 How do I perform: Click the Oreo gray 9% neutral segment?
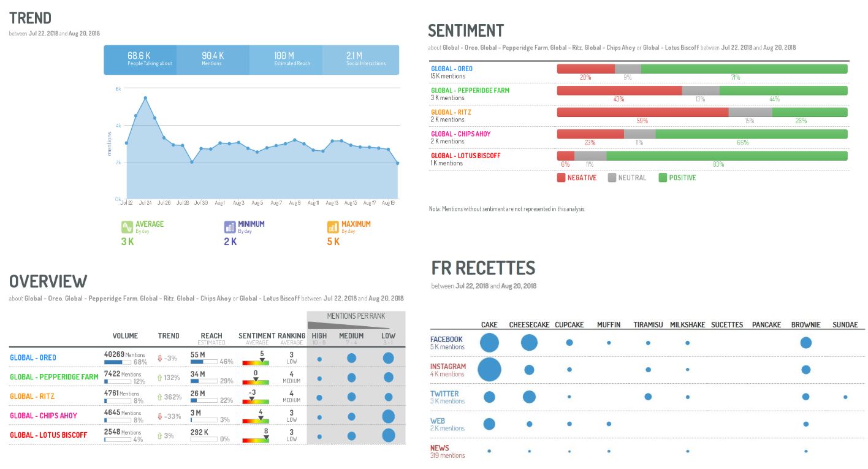(628, 69)
